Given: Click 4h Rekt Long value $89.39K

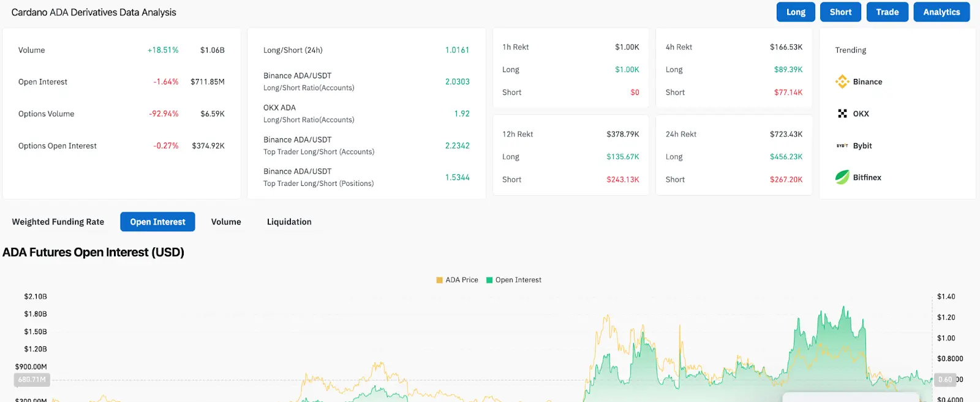Looking at the screenshot, I should pyautogui.click(x=788, y=70).
